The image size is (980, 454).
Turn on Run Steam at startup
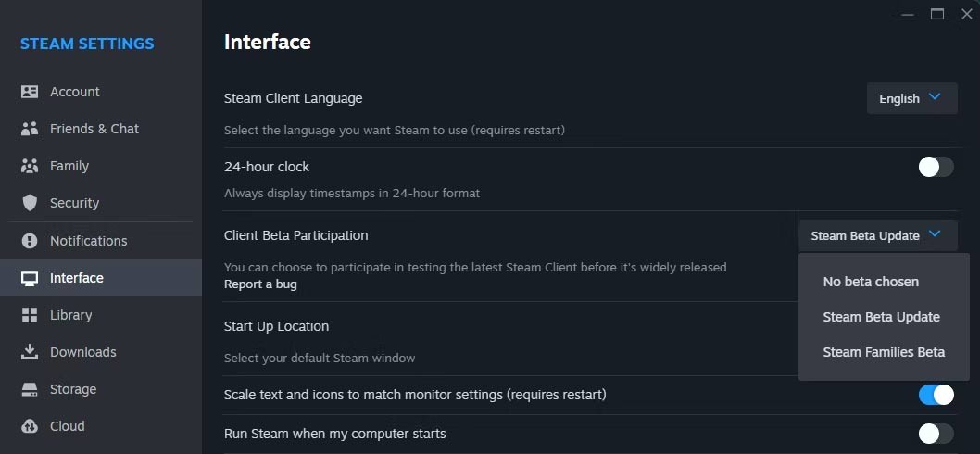936,434
